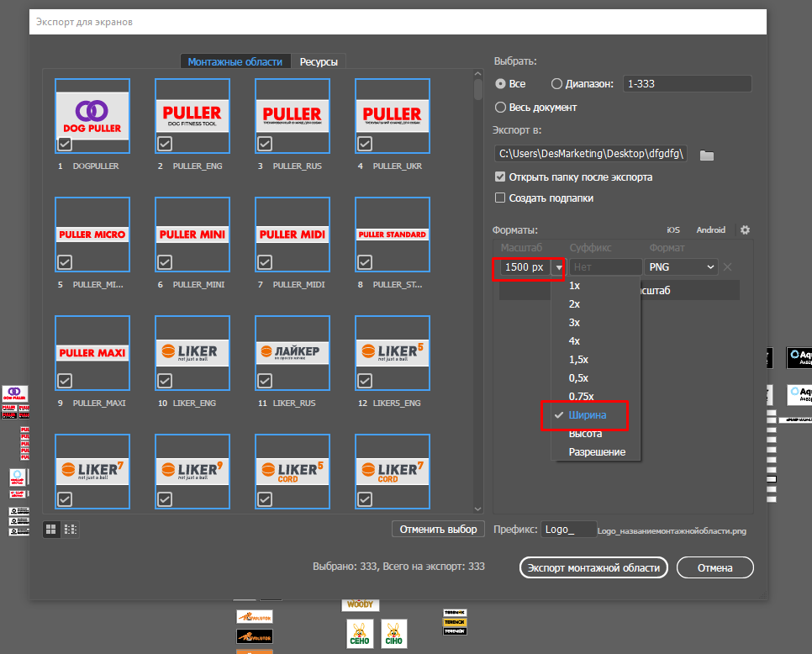Image resolution: width=812 pixels, height=654 pixels.
Task: Collapse the scale dropdown arrow
Action: coord(559,267)
